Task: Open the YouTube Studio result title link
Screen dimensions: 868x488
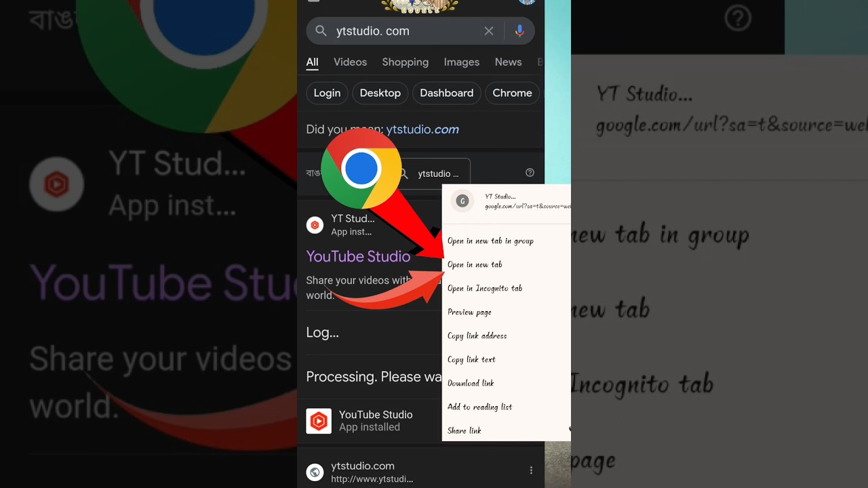Action: tap(358, 256)
